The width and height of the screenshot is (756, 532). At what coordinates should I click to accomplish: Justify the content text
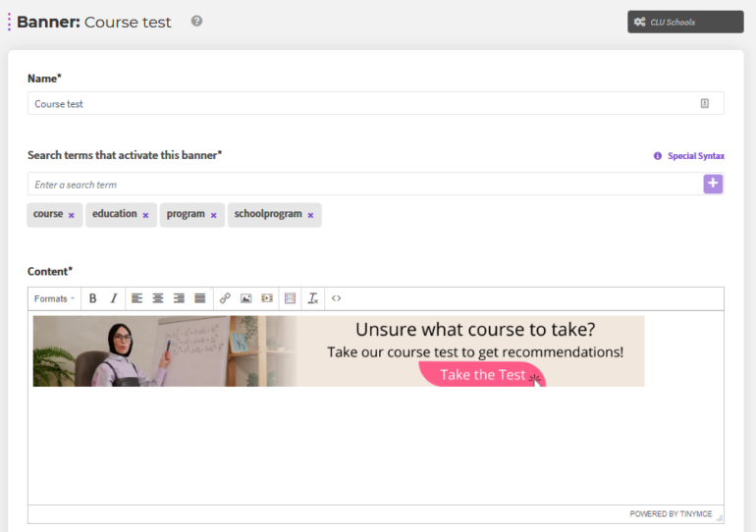[200, 298]
